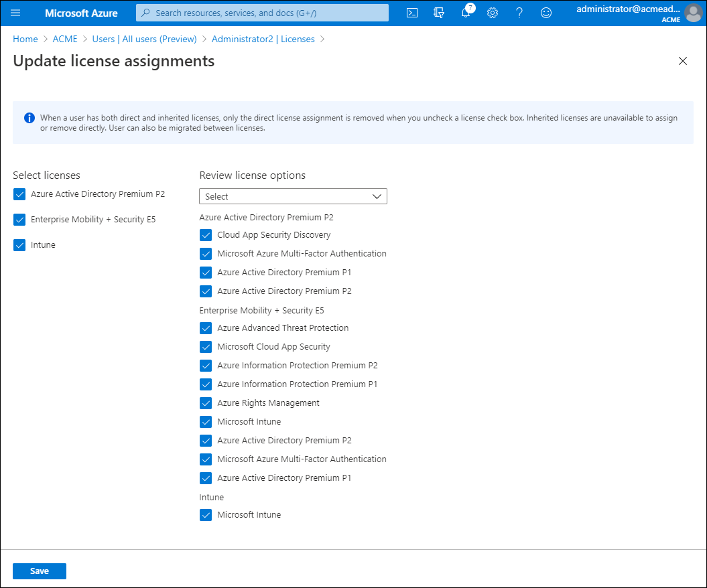Go to Home in the breadcrumb
707x588 pixels.
click(25, 39)
